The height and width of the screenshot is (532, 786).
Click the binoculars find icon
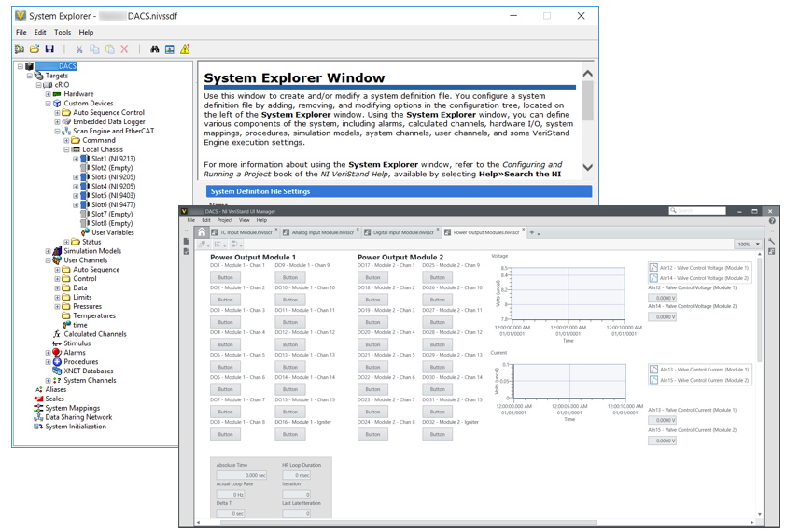click(155, 49)
